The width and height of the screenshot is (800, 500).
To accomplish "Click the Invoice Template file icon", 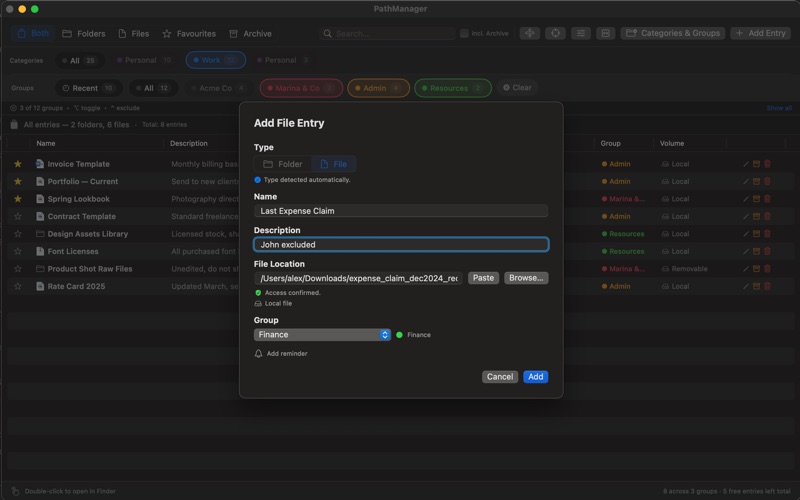I will [x=40, y=164].
